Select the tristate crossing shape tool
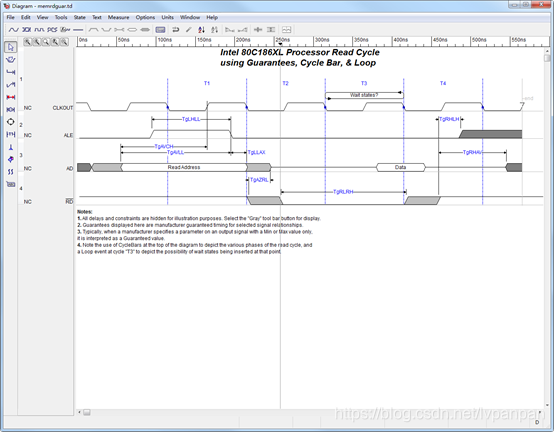 (x=119, y=30)
